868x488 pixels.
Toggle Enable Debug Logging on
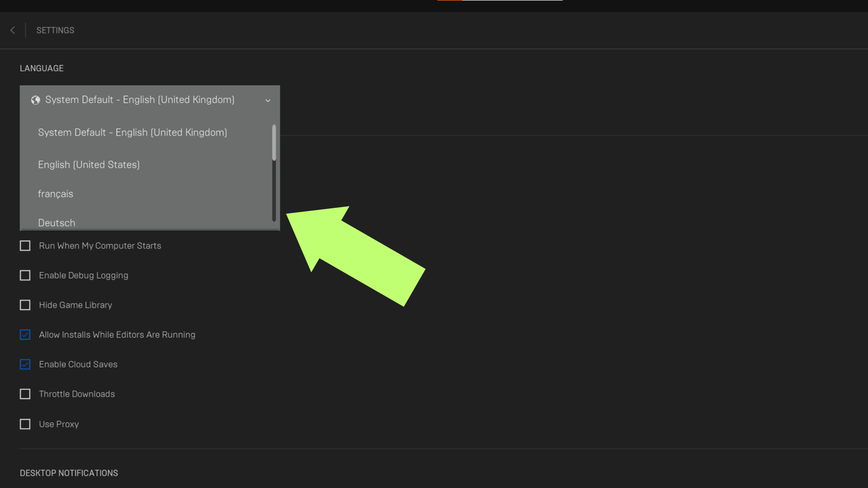click(25, 275)
